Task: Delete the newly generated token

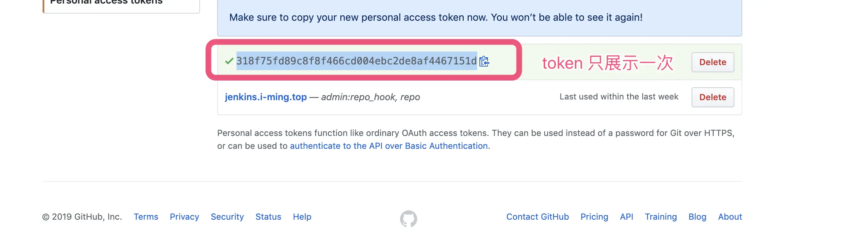Action: coord(712,62)
